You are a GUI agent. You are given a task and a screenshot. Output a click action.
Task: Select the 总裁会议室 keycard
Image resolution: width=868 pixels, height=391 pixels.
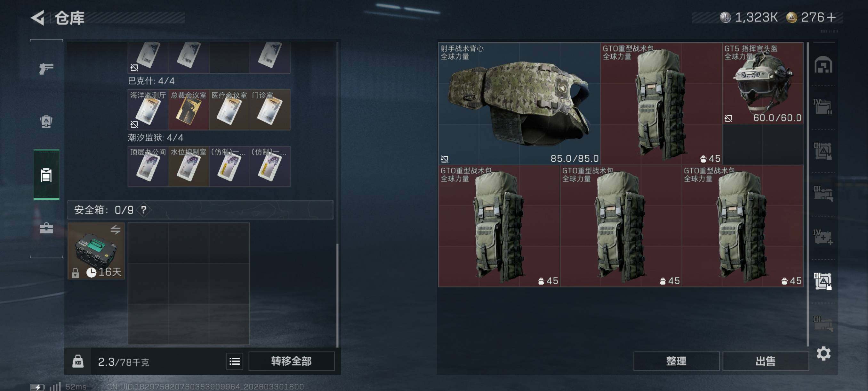[x=189, y=110]
